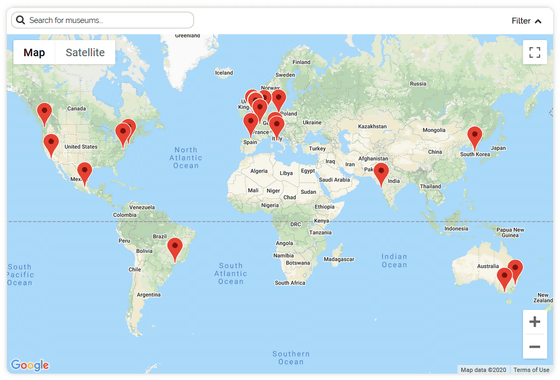Click the magnifier search icon

point(20,20)
